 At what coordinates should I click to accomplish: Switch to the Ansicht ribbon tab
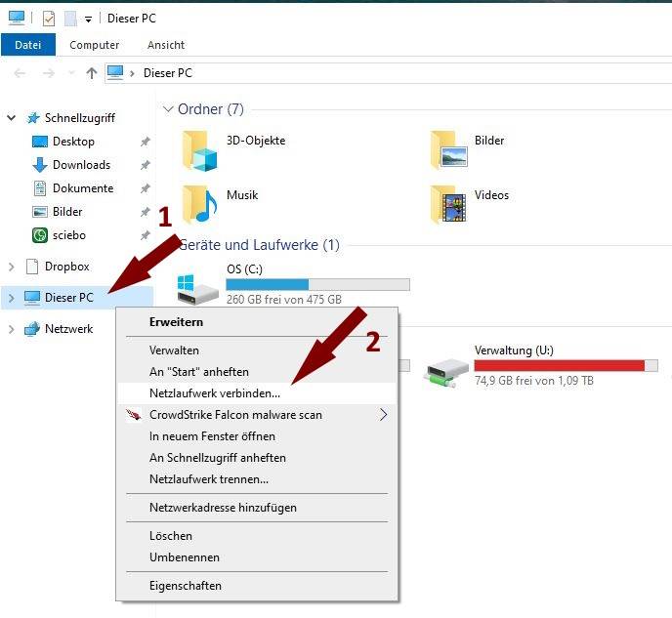click(166, 45)
